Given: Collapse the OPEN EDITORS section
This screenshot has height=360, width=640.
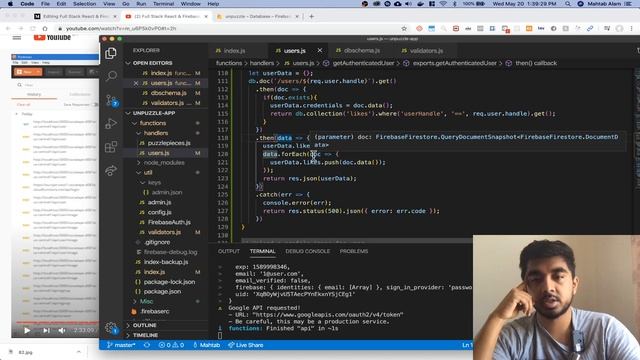Looking at the screenshot, I should click(152, 63).
